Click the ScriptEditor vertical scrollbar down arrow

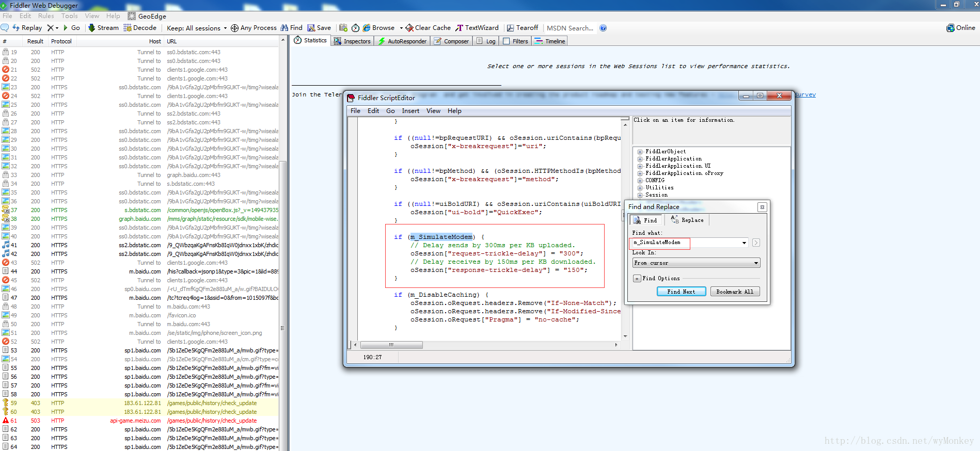click(x=625, y=336)
